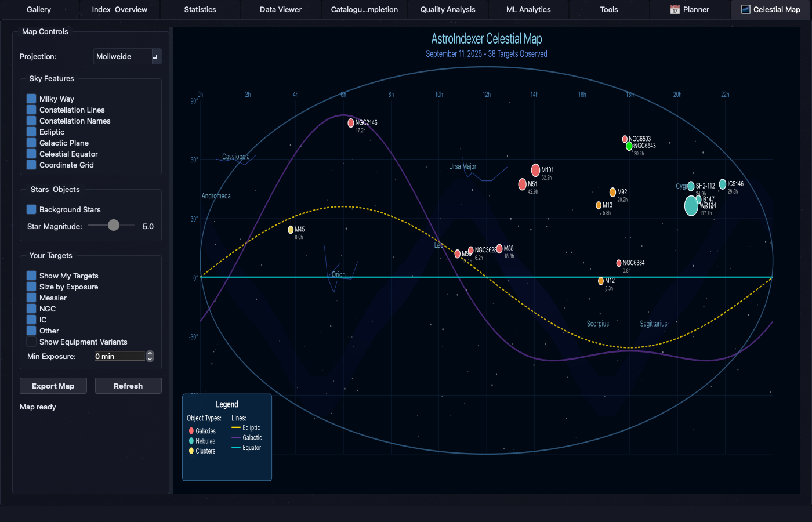The image size is (812, 522).
Task: Select the M12 cluster marker
Action: pyautogui.click(x=601, y=281)
